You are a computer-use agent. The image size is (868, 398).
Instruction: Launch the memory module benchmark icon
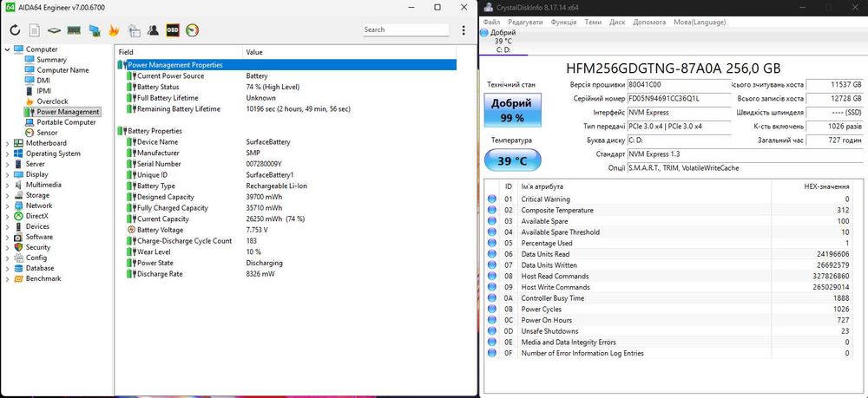click(74, 29)
